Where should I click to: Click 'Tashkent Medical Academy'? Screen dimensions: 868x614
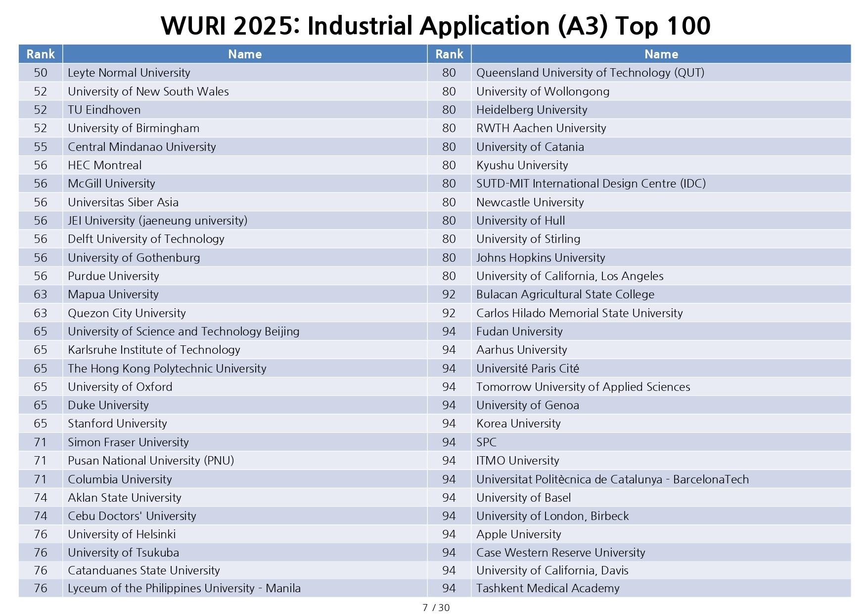tap(548, 588)
